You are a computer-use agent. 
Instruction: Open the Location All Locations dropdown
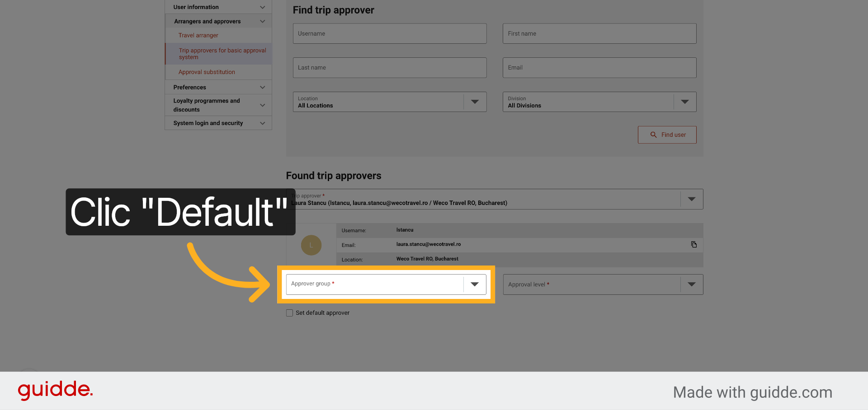click(390, 102)
